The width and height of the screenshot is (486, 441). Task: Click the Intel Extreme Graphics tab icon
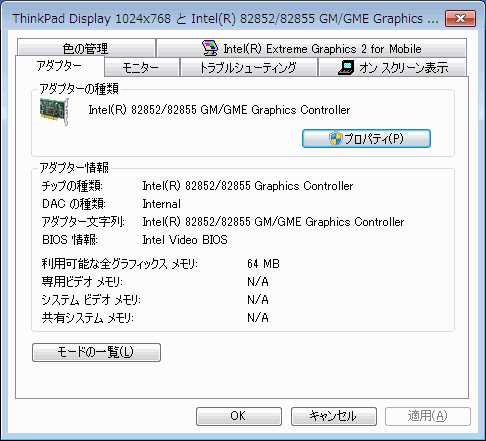[210, 48]
